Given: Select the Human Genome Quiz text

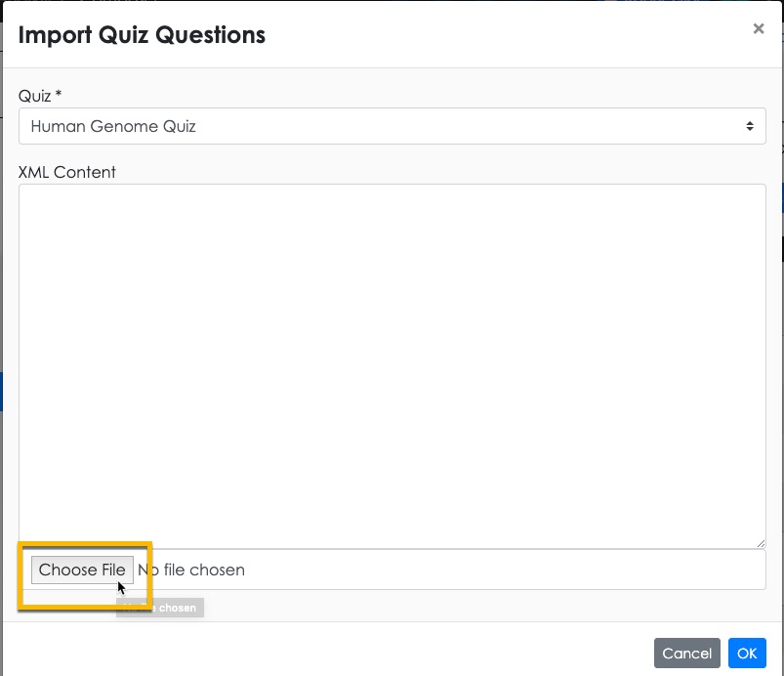Looking at the screenshot, I should click(113, 126).
